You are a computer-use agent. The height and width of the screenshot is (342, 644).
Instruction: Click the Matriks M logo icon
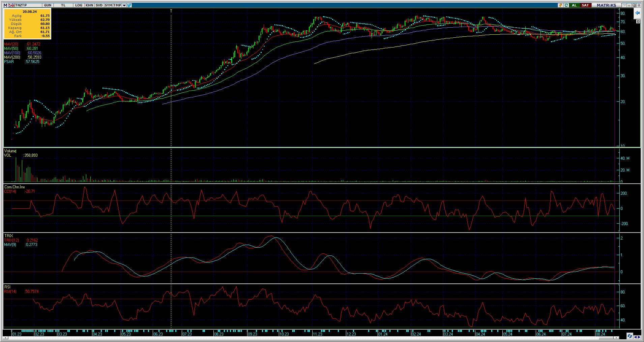(5, 5)
